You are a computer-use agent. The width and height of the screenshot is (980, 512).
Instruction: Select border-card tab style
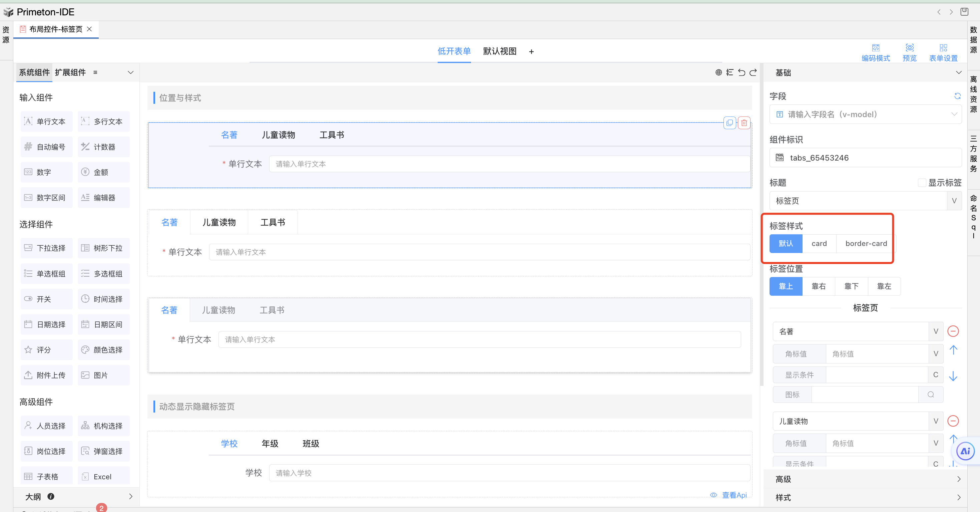coord(866,244)
